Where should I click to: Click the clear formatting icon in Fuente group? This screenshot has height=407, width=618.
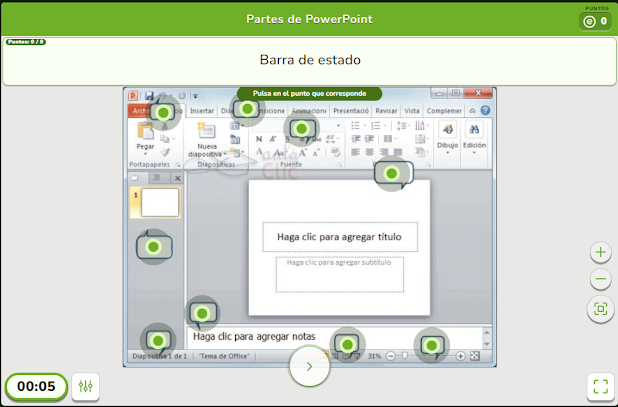pos(335,152)
